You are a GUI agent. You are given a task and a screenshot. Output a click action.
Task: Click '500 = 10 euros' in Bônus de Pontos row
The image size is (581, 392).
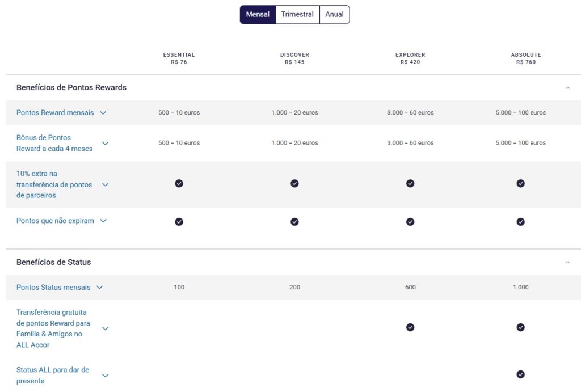pos(179,143)
